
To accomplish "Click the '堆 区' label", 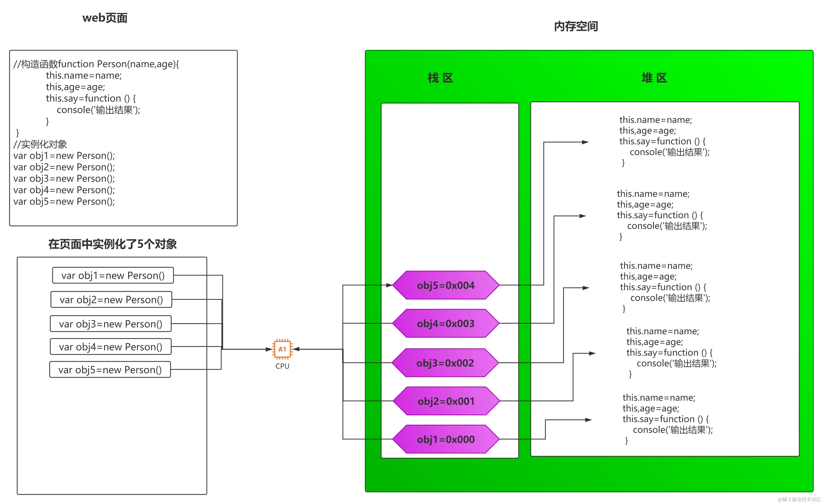I will [654, 78].
